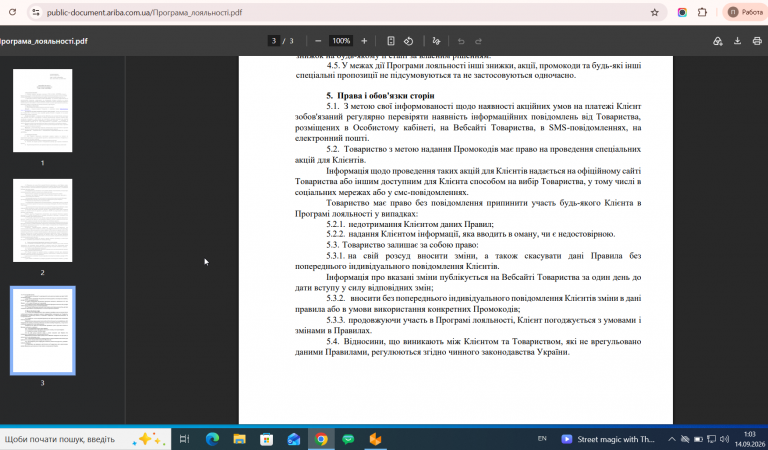768x450 pixels.
Task: Toggle fit to page in PDF toolbar
Action: [x=390, y=41]
